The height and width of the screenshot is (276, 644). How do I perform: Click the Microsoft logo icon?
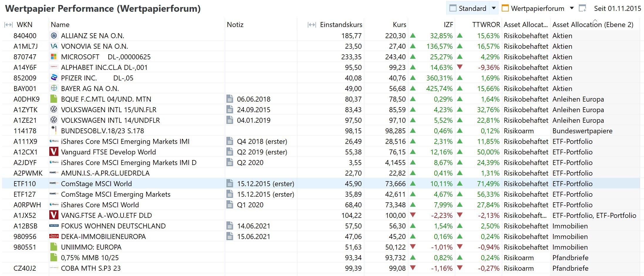click(54, 57)
